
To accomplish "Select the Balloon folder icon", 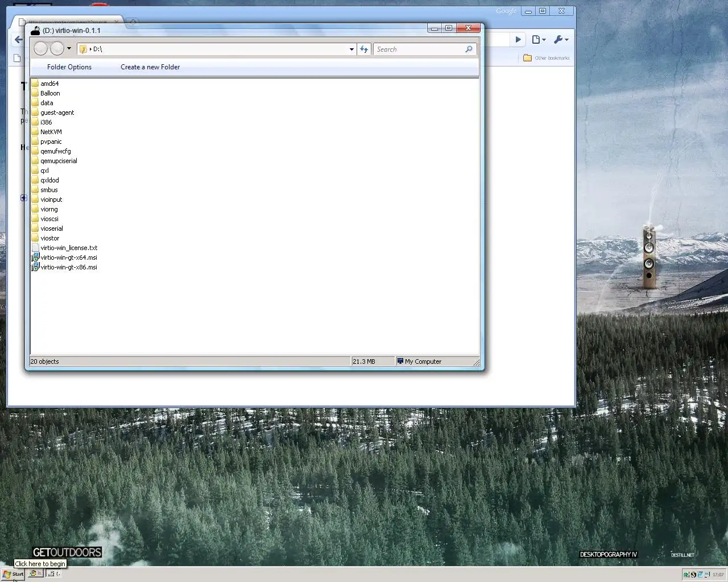I will 35,93.
